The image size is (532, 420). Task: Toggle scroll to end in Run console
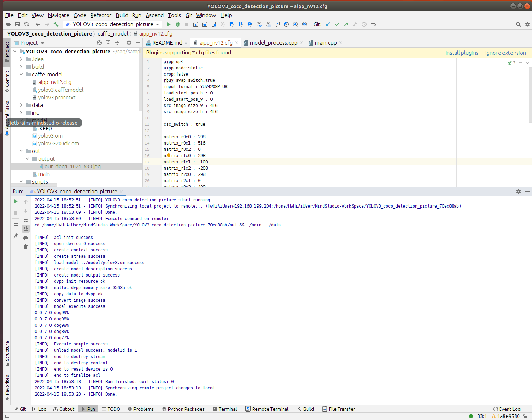tap(26, 229)
